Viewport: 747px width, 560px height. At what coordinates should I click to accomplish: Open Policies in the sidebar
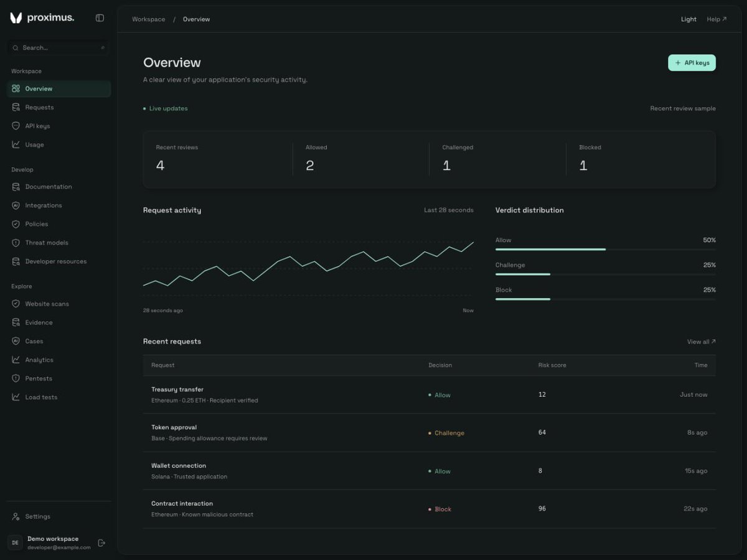(59, 224)
